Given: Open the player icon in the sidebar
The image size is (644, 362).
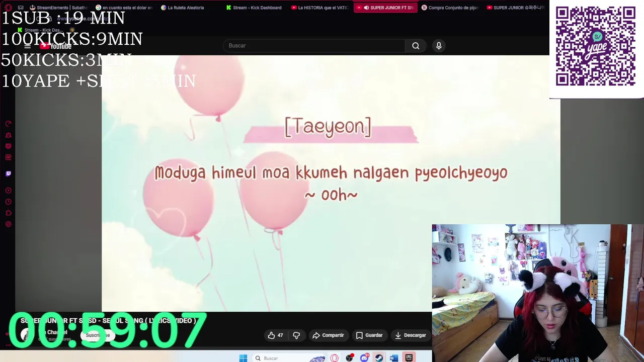Looking at the screenshot, I should 8,191.
